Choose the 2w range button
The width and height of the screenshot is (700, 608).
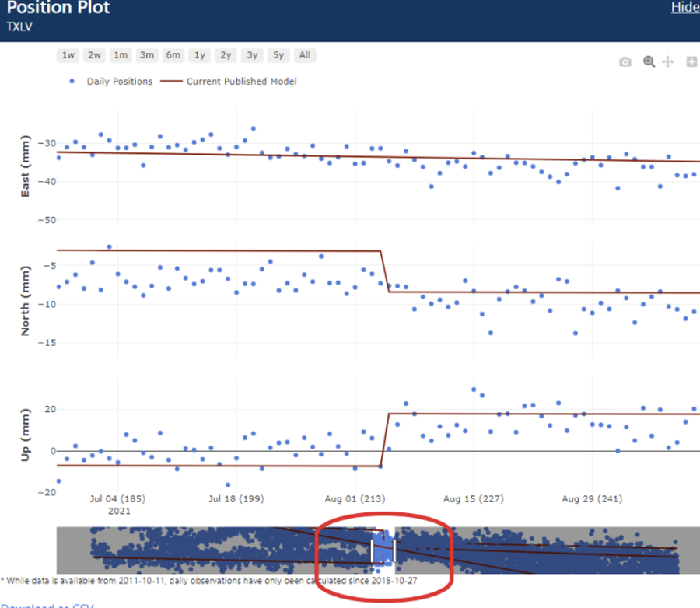(x=95, y=55)
